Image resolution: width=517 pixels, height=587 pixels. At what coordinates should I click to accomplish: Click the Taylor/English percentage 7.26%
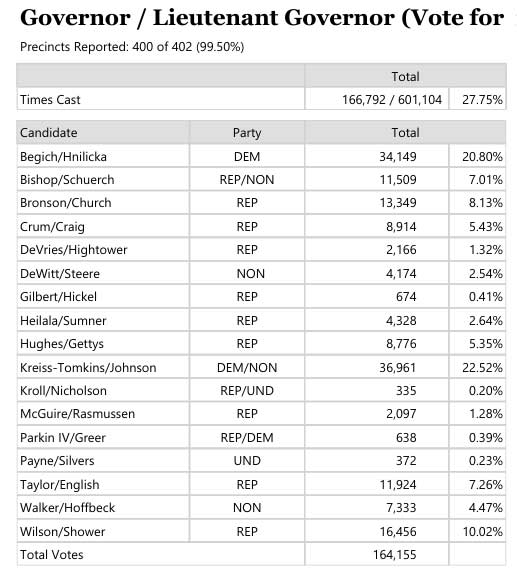point(486,484)
